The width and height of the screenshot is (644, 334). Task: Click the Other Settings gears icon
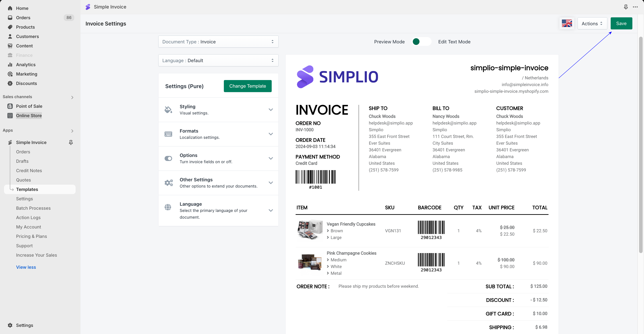pos(169,183)
